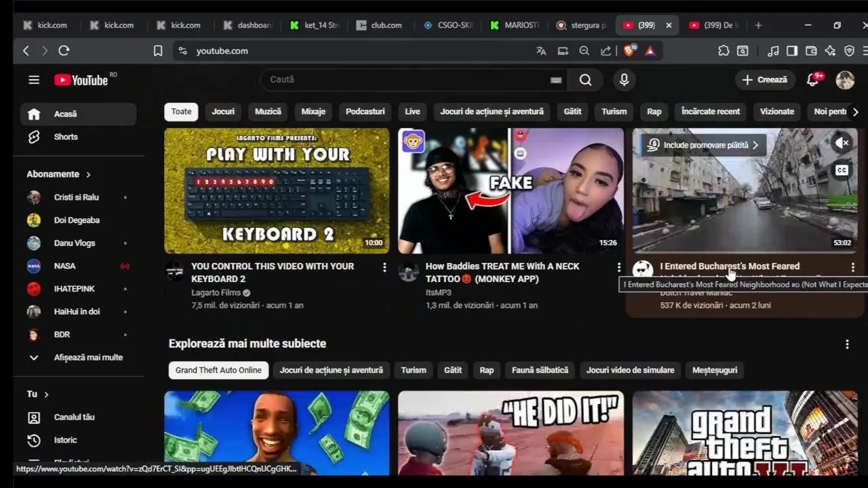868x488 pixels.
Task: Open Cristi si Ralu channel
Action: pyautogui.click(x=79, y=197)
